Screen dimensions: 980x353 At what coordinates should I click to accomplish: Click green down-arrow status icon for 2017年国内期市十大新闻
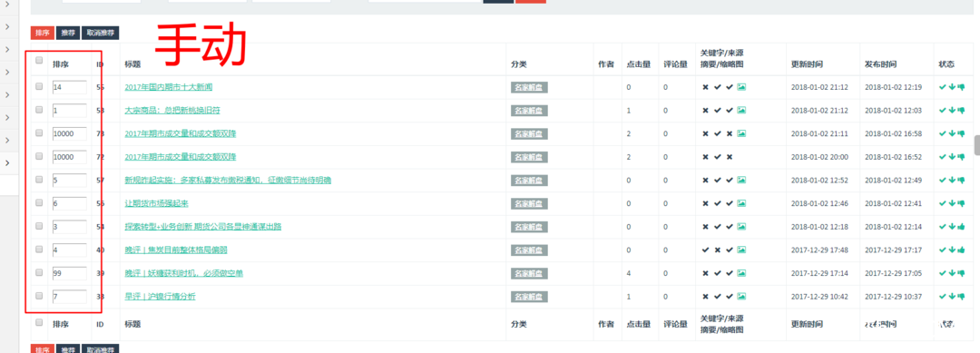(952, 87)
